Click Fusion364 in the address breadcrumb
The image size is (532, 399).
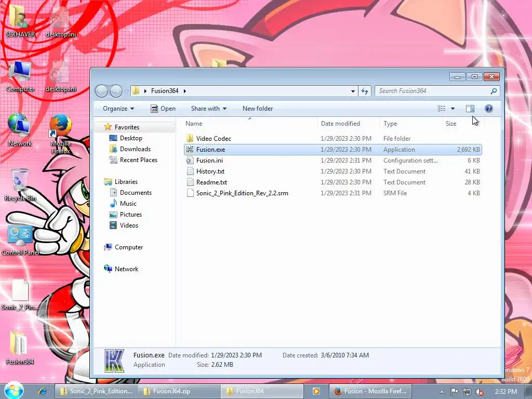(165, 91)
